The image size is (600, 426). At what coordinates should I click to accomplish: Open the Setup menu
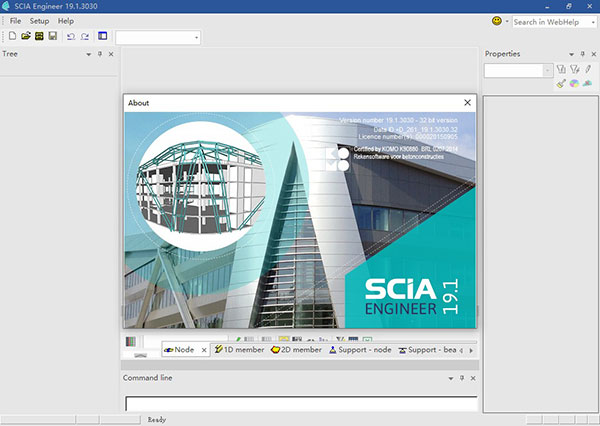(x=39, y=20)
